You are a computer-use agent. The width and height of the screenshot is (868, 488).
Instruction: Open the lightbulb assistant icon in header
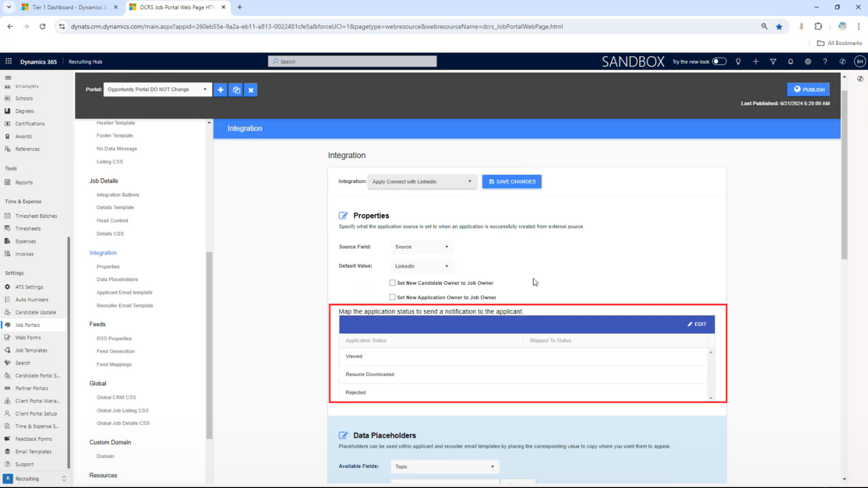coord(738,61)
